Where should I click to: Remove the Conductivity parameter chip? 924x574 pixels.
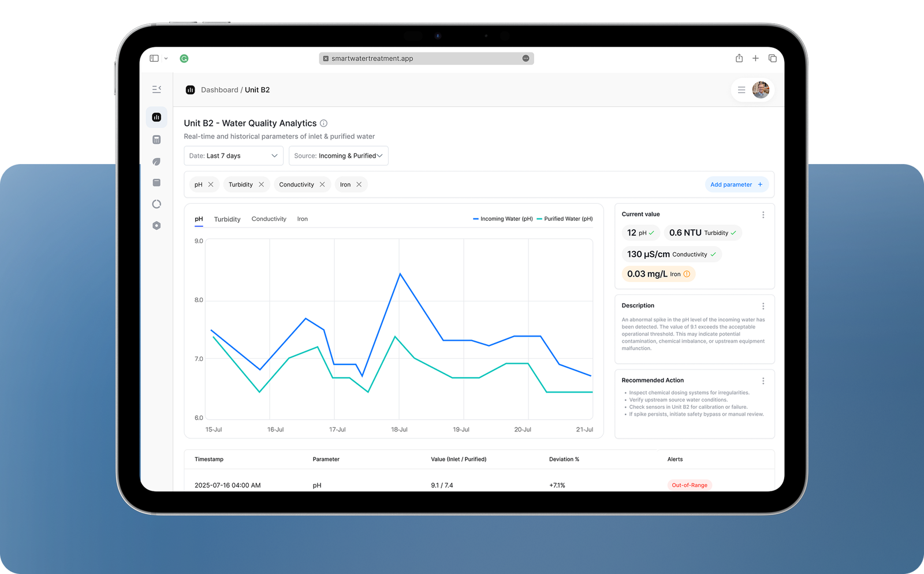coord(322,185)
